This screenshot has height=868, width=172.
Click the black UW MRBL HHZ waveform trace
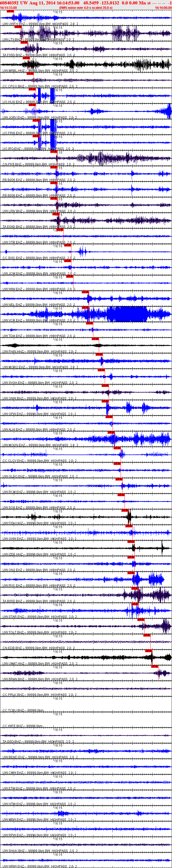coord(86,64)
